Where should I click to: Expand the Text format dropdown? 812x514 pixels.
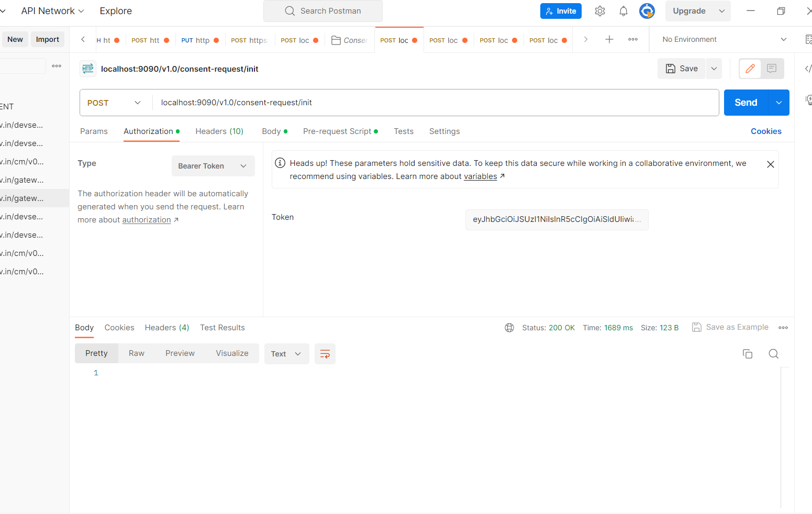coord(286,354)
